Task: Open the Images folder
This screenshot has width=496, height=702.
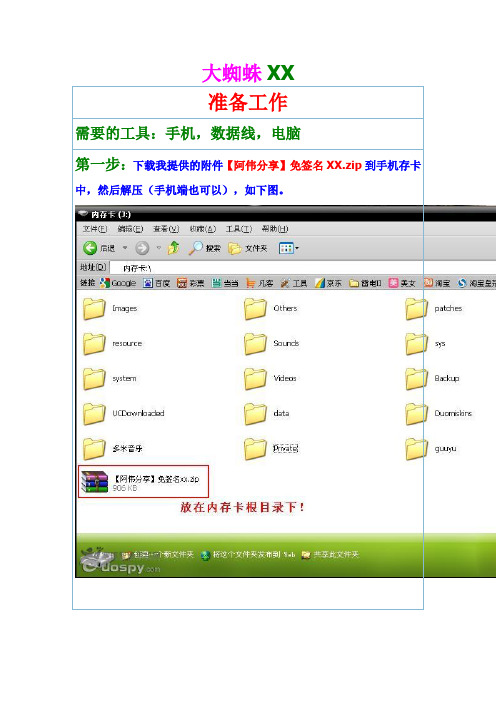Action: (x=111, y=308)
